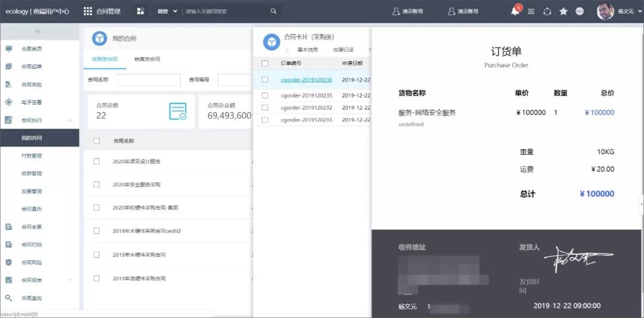The height and width of the screenshot is (318, 644).
Task: Click the contract document icon in 合同总数 card
Action: [178, 111]
